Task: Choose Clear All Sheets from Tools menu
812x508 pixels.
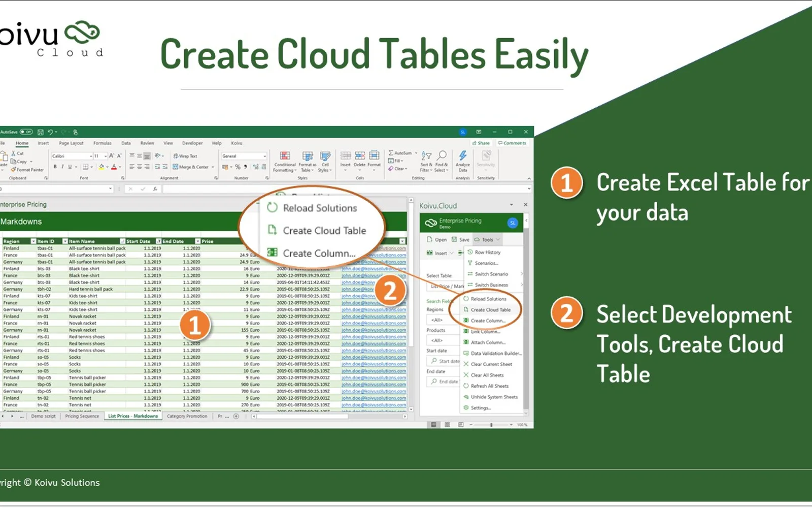Action: (487, 375)
